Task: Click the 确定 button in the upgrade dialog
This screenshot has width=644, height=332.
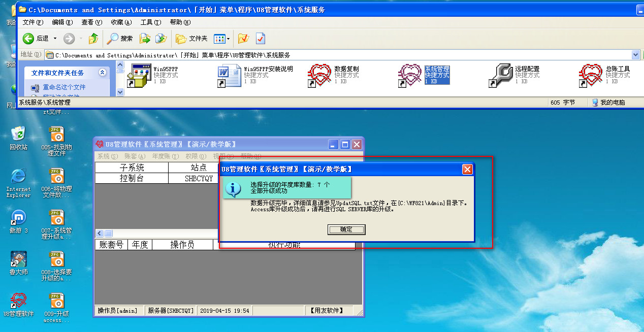Action: coord(346,229)
